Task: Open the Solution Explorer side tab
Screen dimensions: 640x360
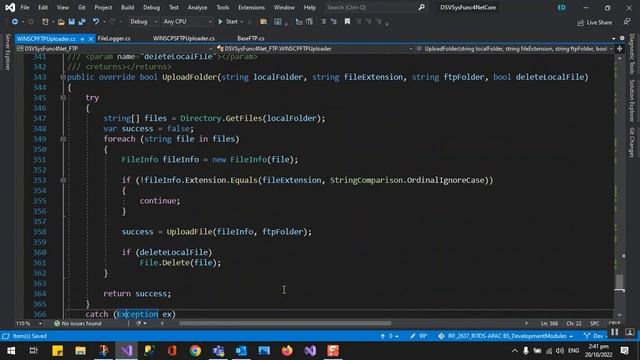Action: 632,100
